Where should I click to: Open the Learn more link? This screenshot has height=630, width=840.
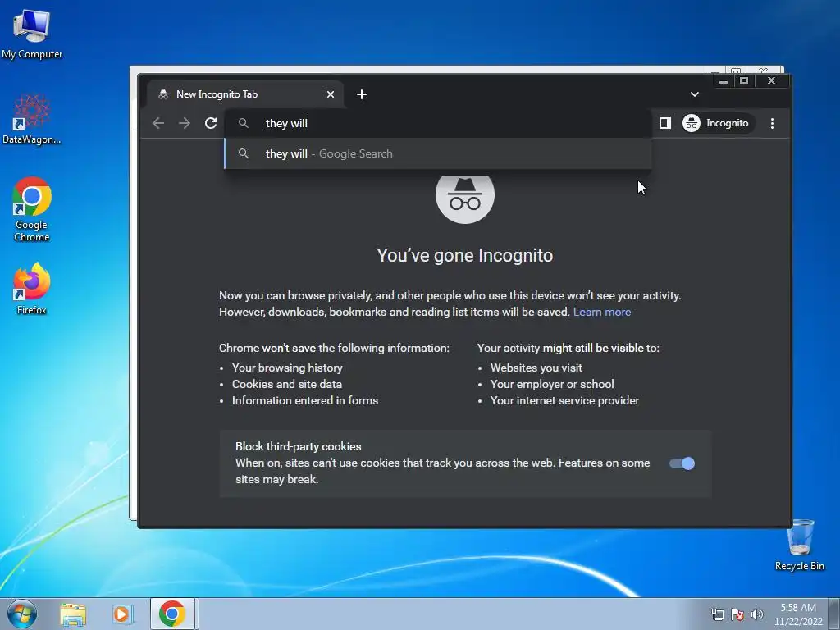(x=601, y=312)
